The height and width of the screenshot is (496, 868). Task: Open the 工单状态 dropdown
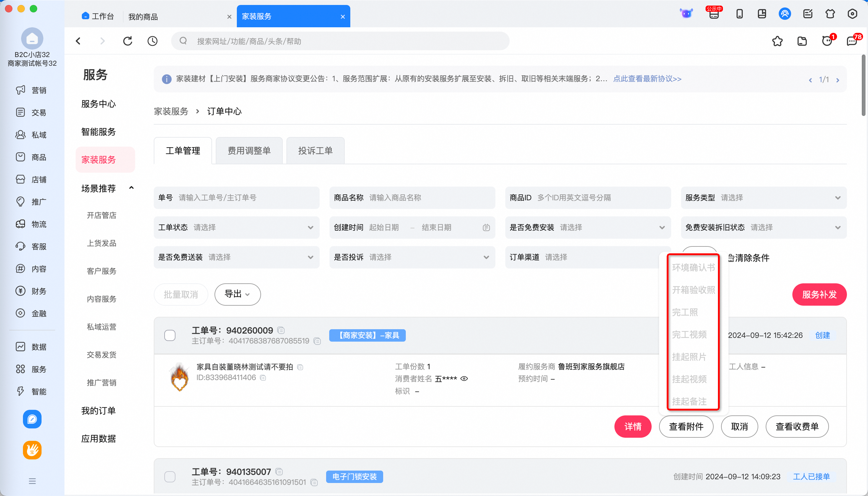click(x=237, y=227)
